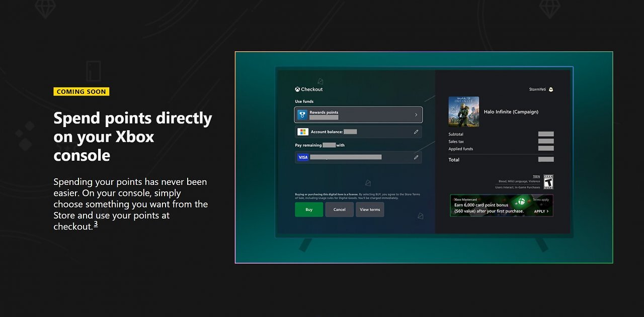644x317 pixels.
Task: Click the COMING SOON yellow badge
Action: [x=82, y=91]
